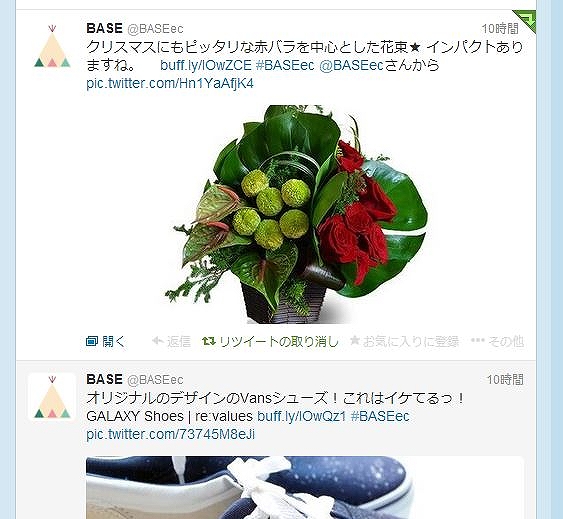Click the green retweeted corner badge
The image size is (563, 519).
coord(526,20)
